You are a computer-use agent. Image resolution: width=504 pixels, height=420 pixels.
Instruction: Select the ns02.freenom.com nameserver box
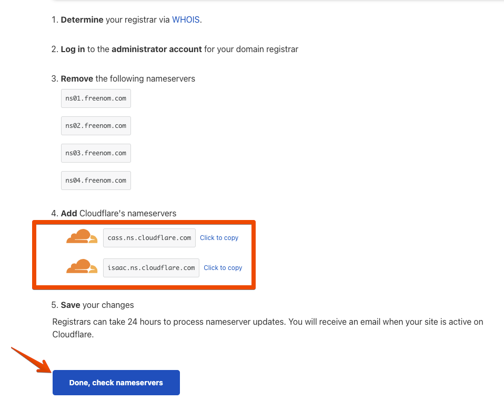pos(96,126)
